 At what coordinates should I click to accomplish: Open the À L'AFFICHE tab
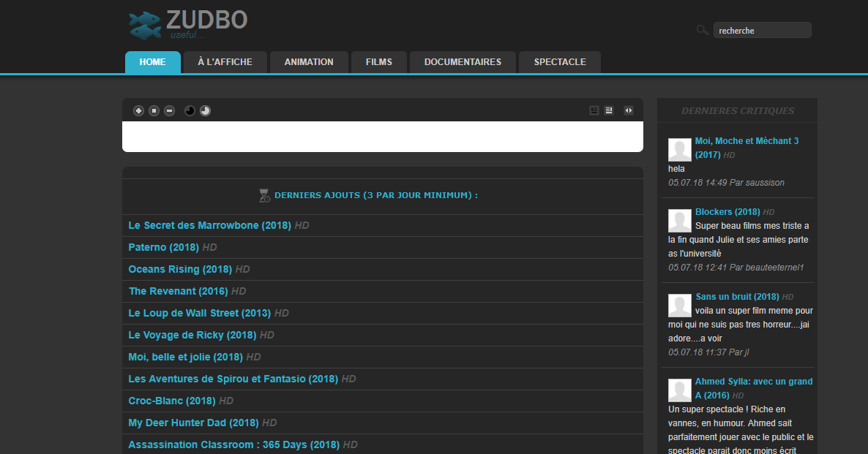[x=225, y=62]
